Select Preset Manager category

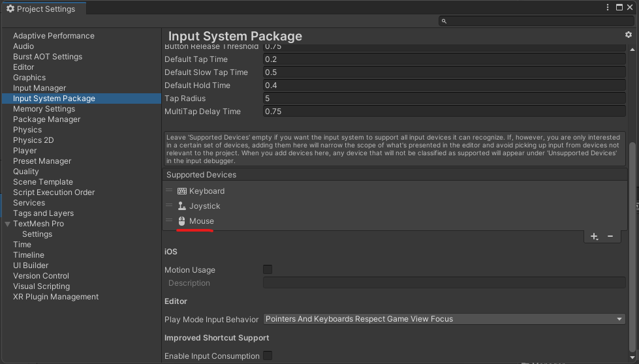[42, 161]
